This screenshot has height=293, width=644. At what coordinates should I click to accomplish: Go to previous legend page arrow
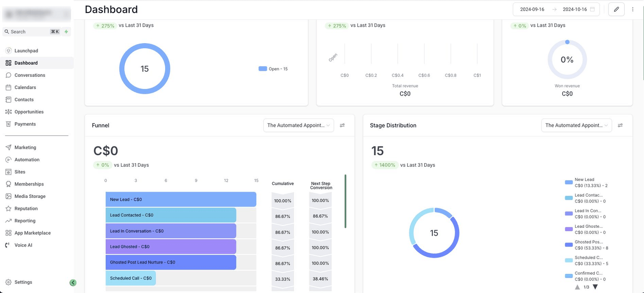pos(577,287)
